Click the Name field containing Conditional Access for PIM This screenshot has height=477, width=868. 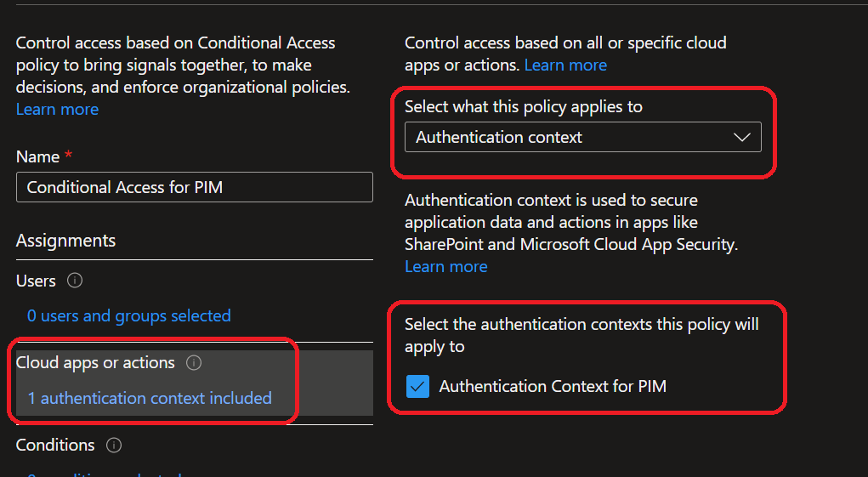[x=194, y=188]
